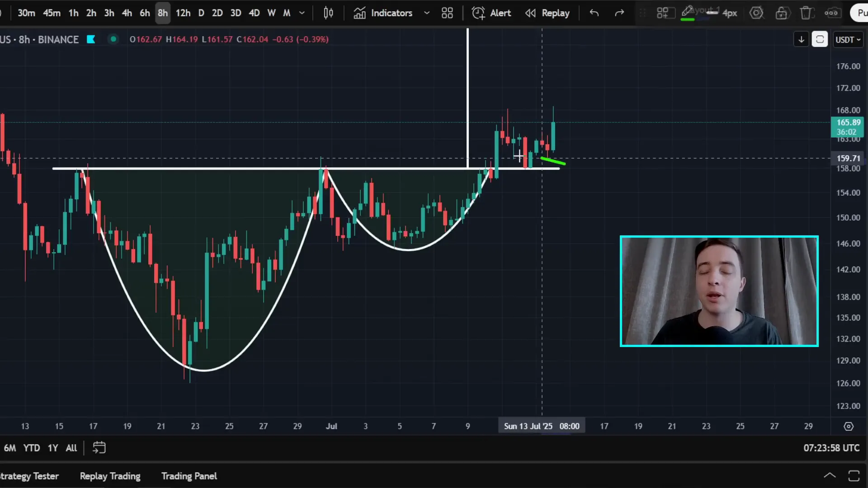This screenshot has width=868, height=488.
Task: Switch to the weekly W timeframe
Action: pyautogui.click(x=271, y=13)
